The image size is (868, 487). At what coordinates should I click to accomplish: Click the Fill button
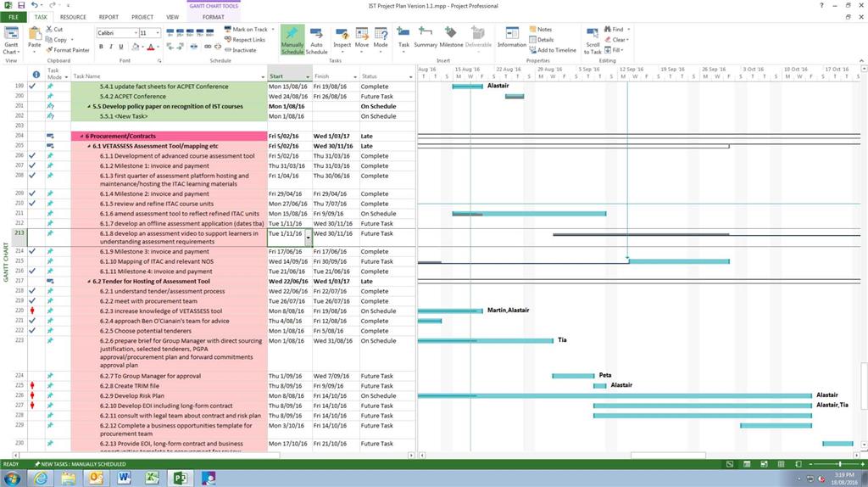(615, 50)
